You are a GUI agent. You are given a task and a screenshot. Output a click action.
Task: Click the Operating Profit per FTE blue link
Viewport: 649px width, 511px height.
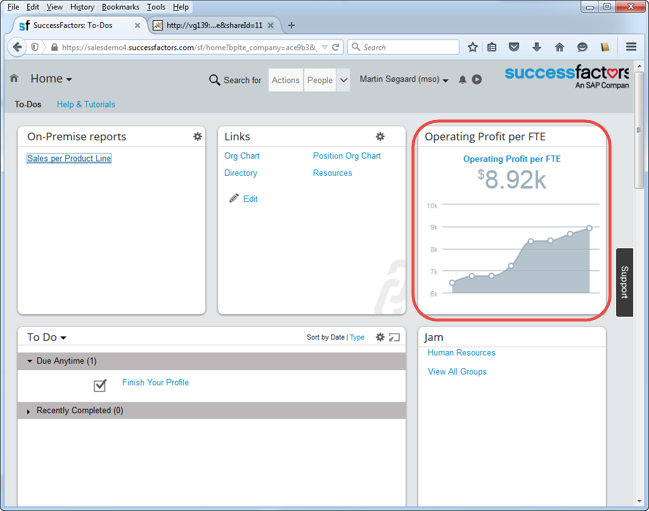(512, 159)
